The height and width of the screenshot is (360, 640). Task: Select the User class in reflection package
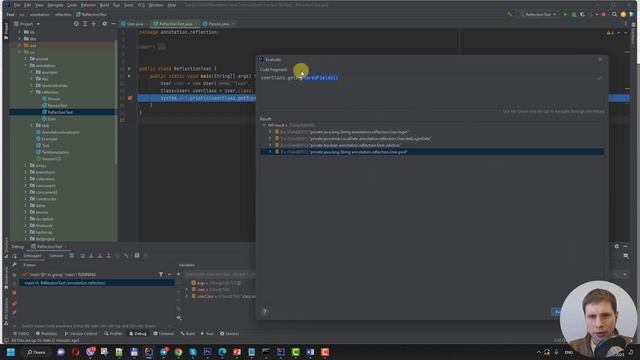point(51,119)
